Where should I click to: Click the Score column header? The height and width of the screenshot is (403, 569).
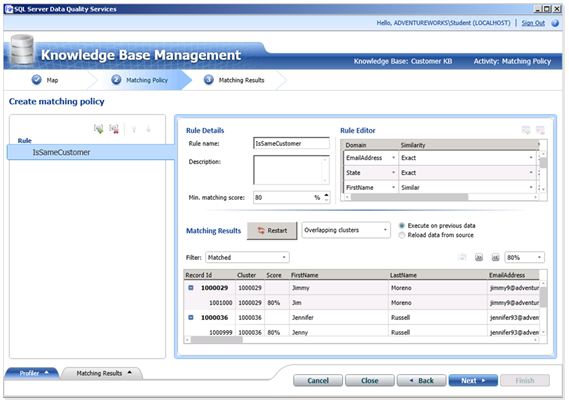pyautogui.click(x=277, y=275)
